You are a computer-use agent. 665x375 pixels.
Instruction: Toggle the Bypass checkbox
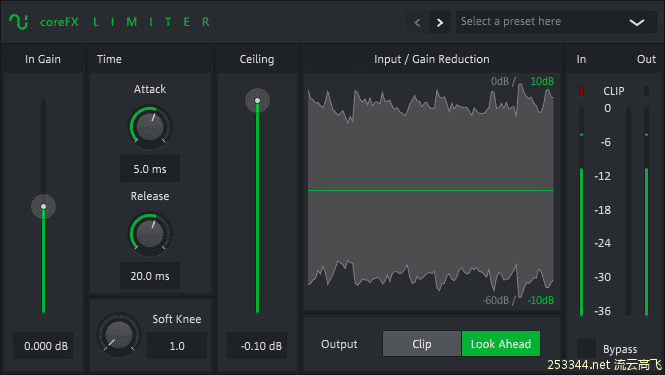point(586,348)
